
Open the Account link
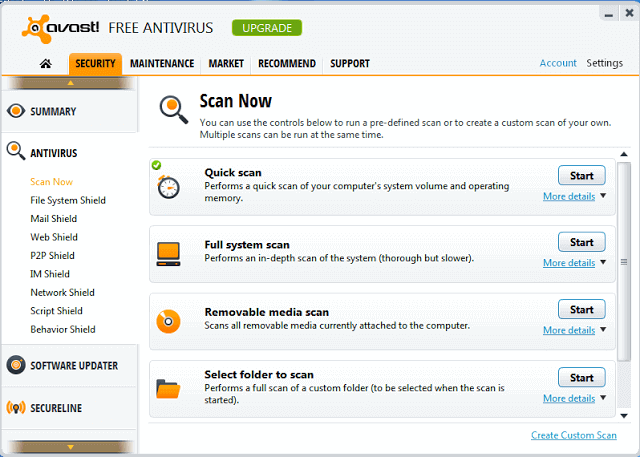557,63
